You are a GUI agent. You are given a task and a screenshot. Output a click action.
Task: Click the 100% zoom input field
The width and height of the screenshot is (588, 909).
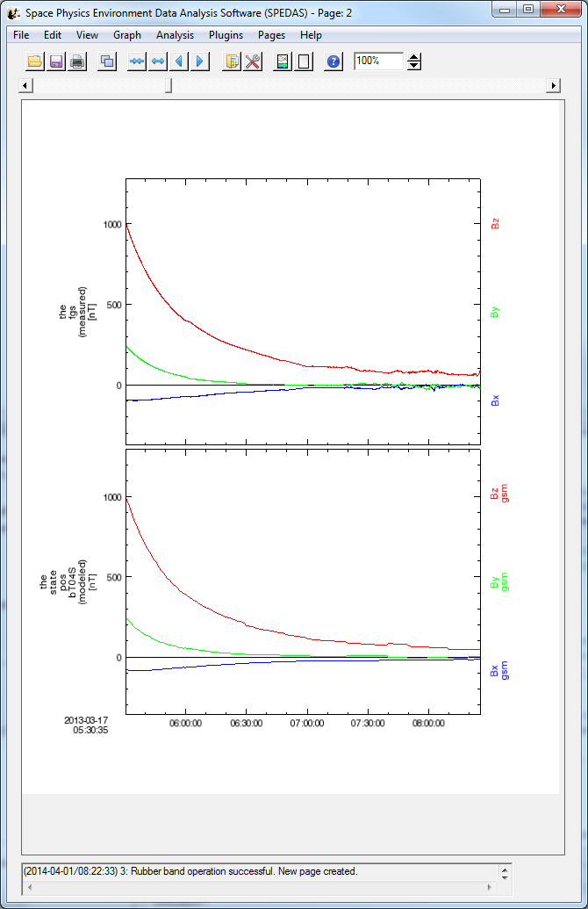point(378,61)
